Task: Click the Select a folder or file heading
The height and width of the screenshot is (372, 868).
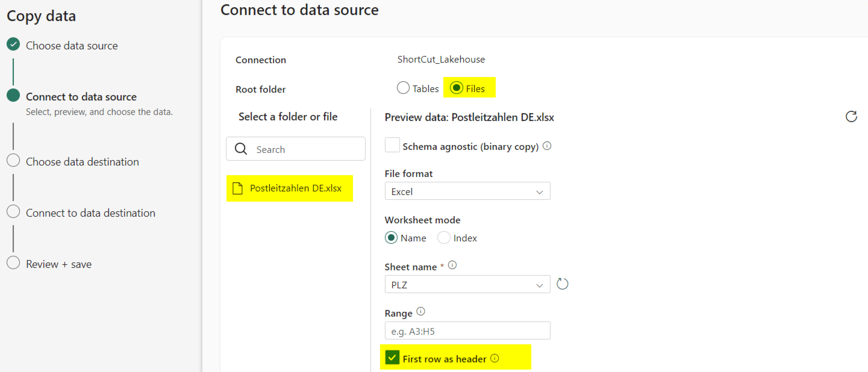Action: tap(288, 116)
